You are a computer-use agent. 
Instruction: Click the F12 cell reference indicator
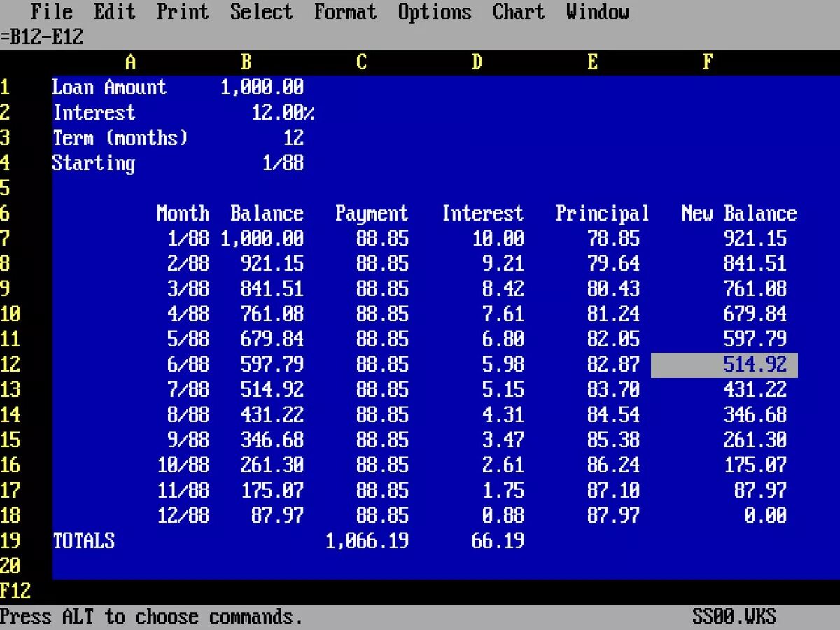click(16, 591)
